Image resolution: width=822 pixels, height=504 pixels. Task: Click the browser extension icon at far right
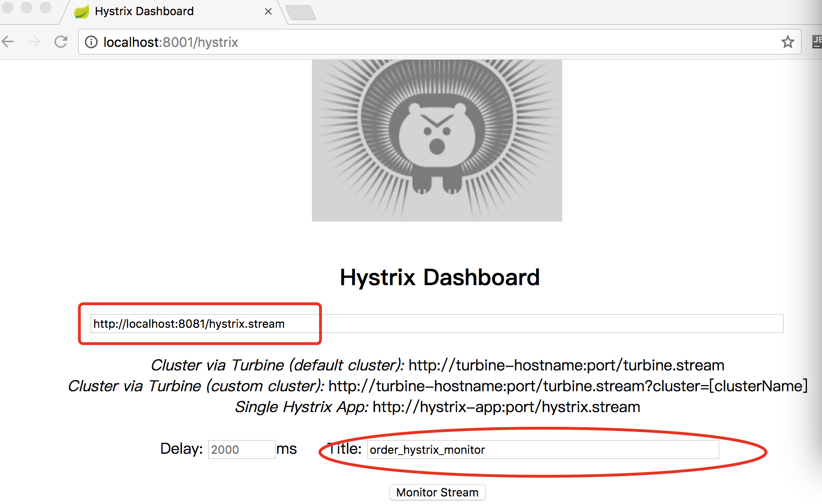[816, 42]
